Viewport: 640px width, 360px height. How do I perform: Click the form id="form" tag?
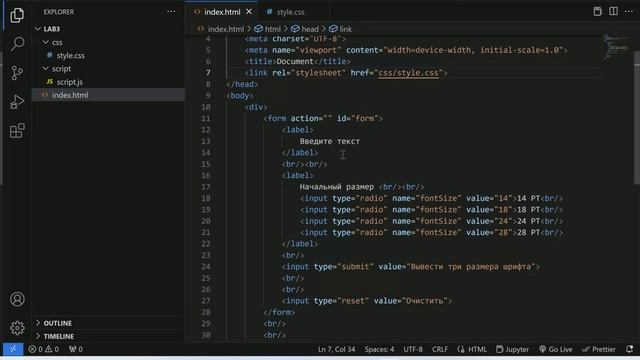(323, 118)
